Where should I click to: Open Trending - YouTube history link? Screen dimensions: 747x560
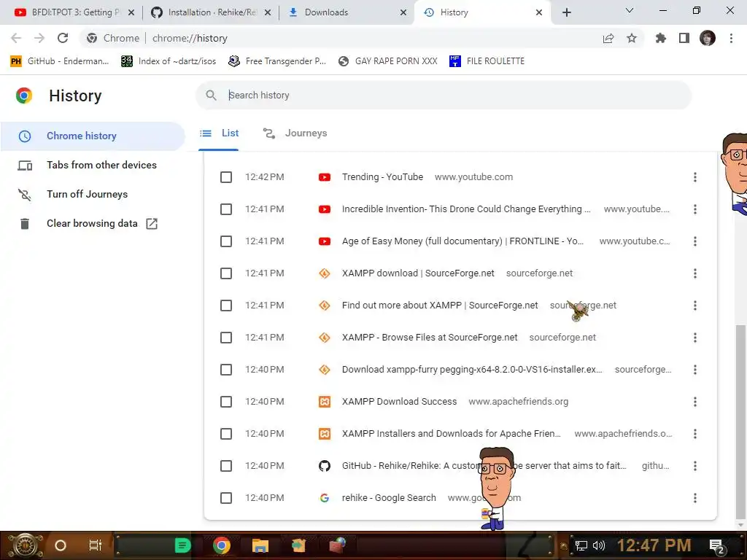coord(382,177)
